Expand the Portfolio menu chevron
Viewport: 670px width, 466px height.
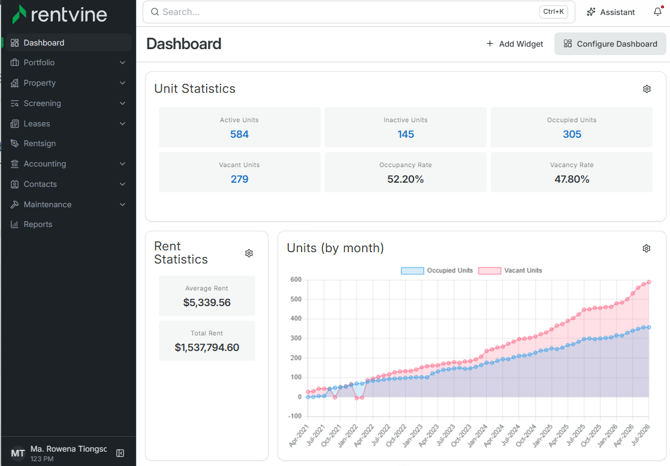[x=123, y=63]
